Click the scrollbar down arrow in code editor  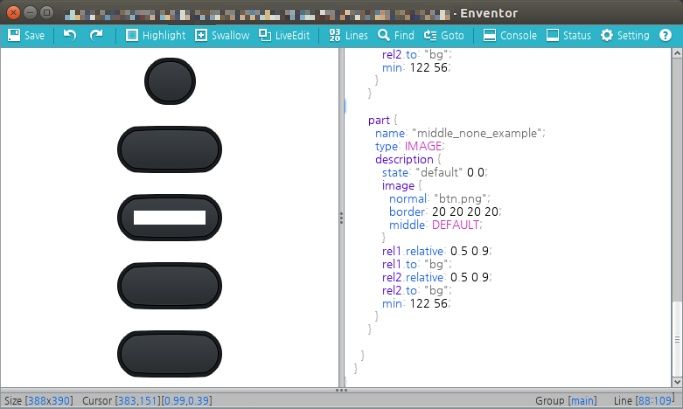tap(677, 382)
